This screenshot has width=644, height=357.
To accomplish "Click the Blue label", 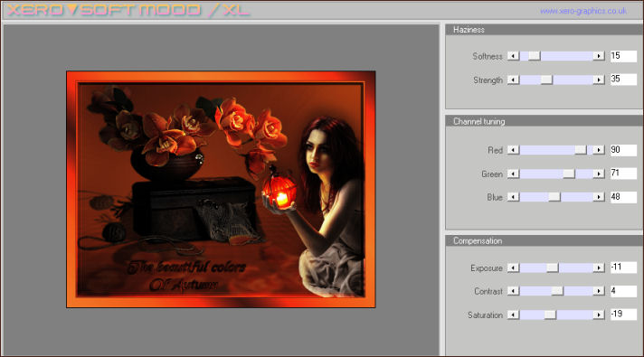I will (495, 197).
